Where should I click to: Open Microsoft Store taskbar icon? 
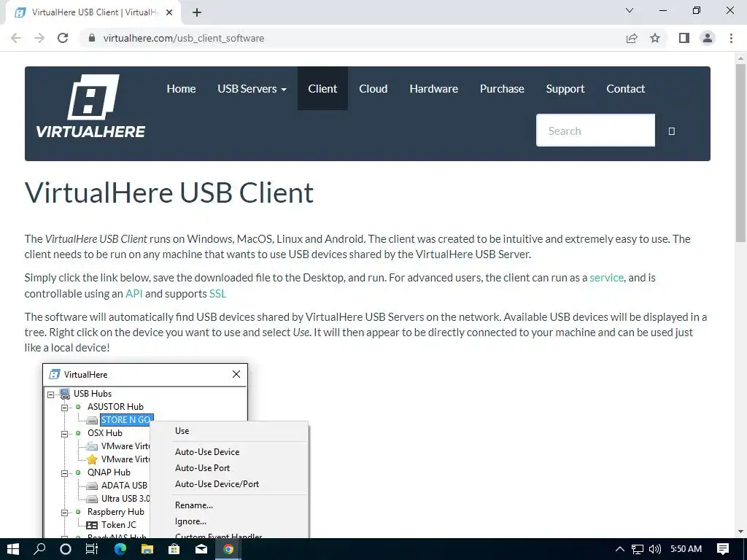pyautogui.click(x=174, y=549)
